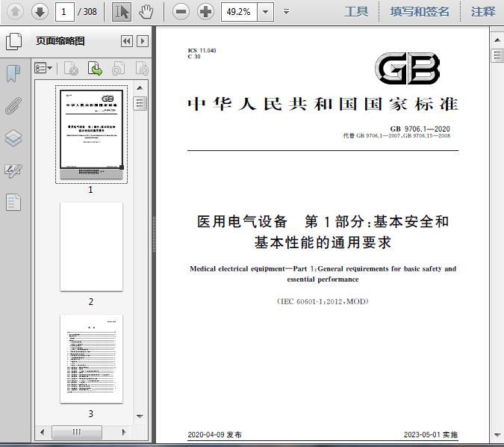Click the ICS 11.040 classification text
Viewport: 504px width, 447px height.
[202, 50]
